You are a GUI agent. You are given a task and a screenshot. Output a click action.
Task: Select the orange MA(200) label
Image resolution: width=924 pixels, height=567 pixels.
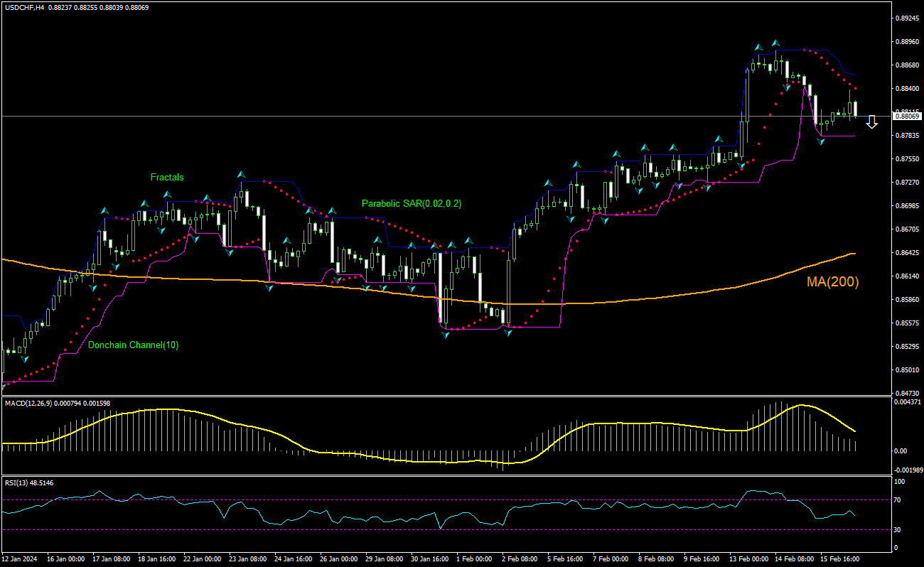pos(832,282)
